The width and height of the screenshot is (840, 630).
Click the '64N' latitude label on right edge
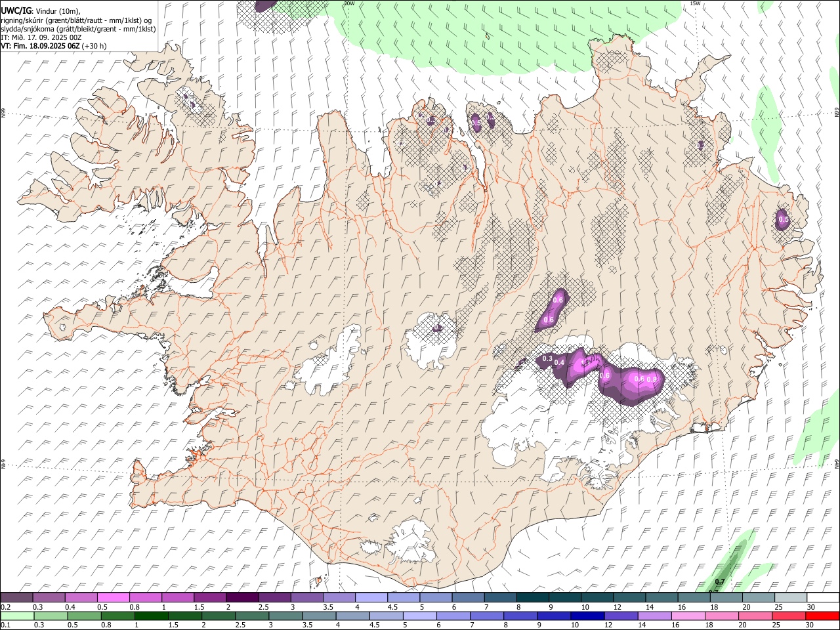tap(837, 463)
